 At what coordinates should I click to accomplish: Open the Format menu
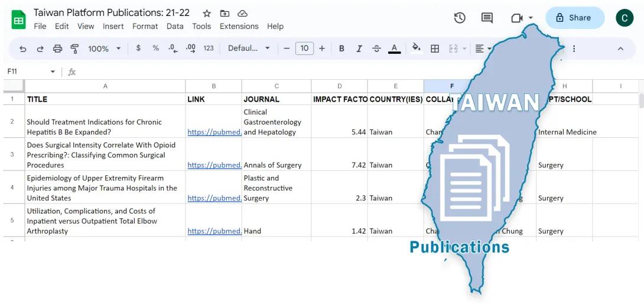click(x=145, y=26)
